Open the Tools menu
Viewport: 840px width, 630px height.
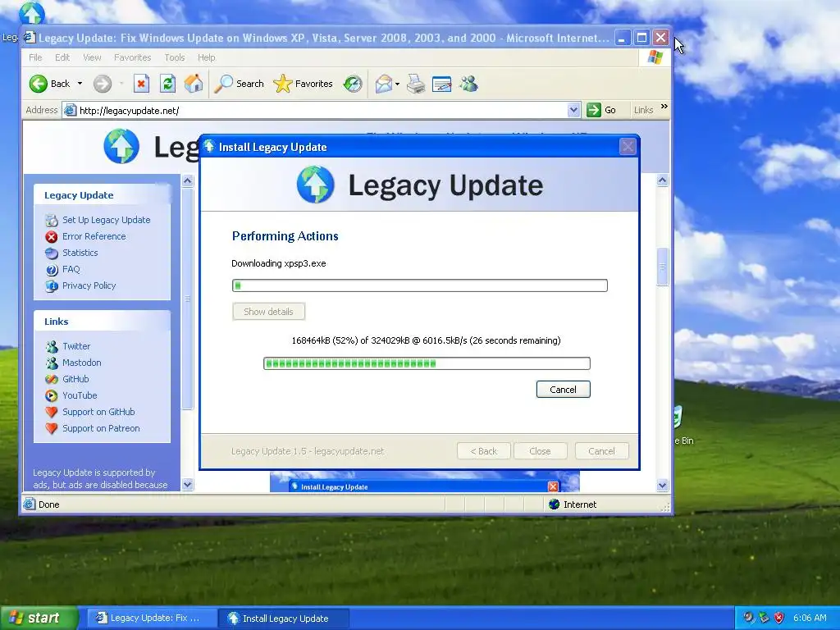tap(174, 57)
